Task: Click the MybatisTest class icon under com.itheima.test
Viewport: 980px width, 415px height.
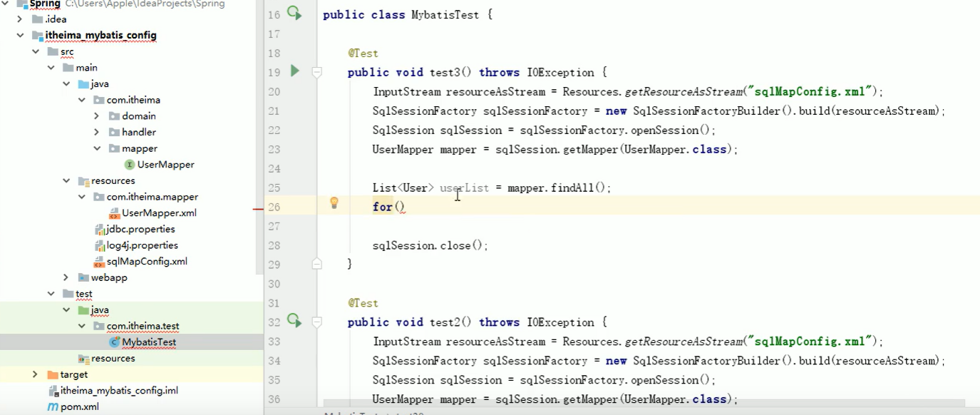Action: [x=114, y=342]
